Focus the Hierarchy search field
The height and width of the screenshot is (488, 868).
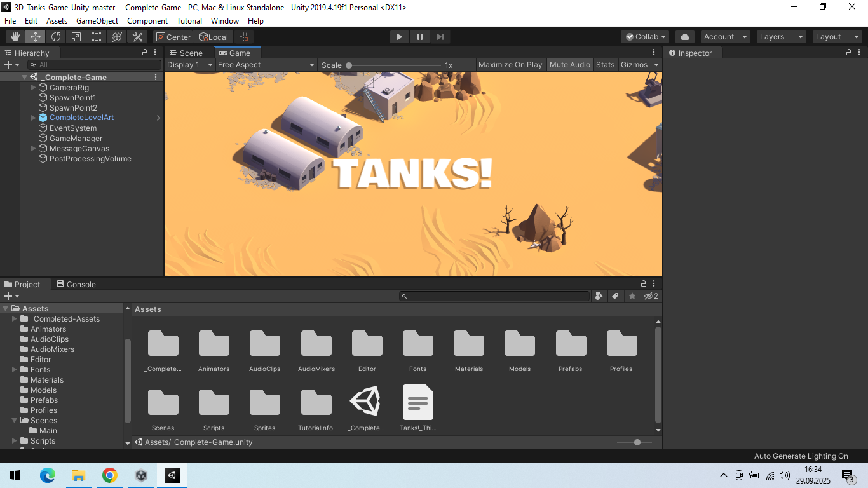pyautogui.click(x=95, y=65)
